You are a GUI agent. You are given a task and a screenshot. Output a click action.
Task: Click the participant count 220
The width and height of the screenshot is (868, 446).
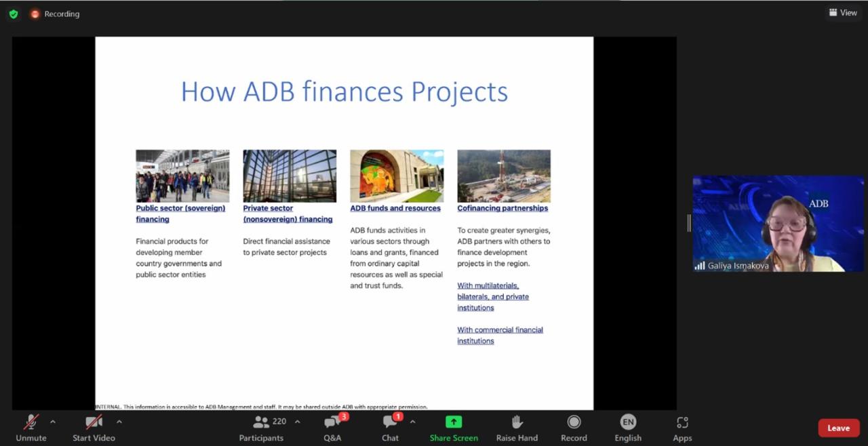pyautogui.click(x=279, y=421)
